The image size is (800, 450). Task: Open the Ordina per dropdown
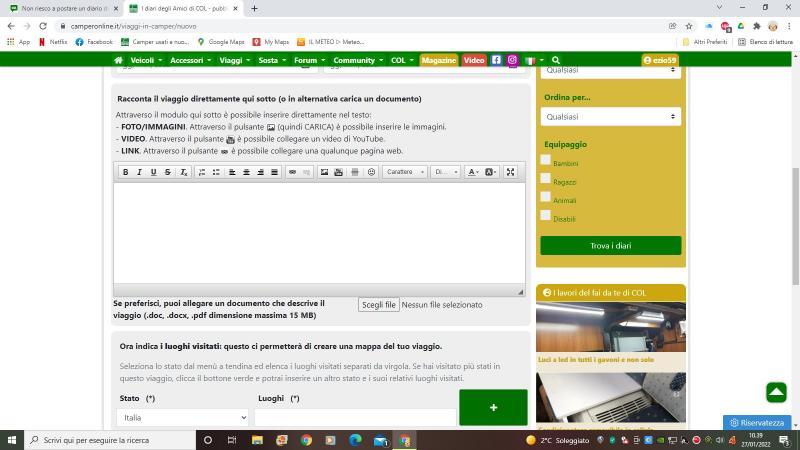pos(610,116)
